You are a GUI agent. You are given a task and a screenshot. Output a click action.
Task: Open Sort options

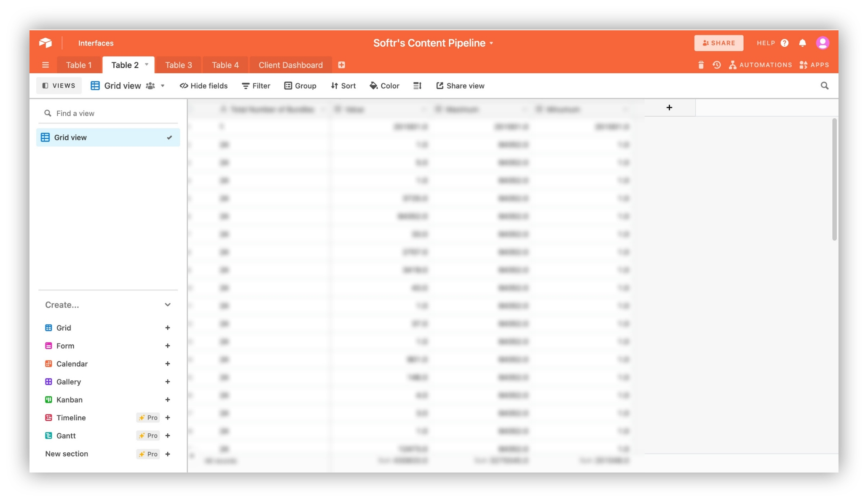pos(343,86)
